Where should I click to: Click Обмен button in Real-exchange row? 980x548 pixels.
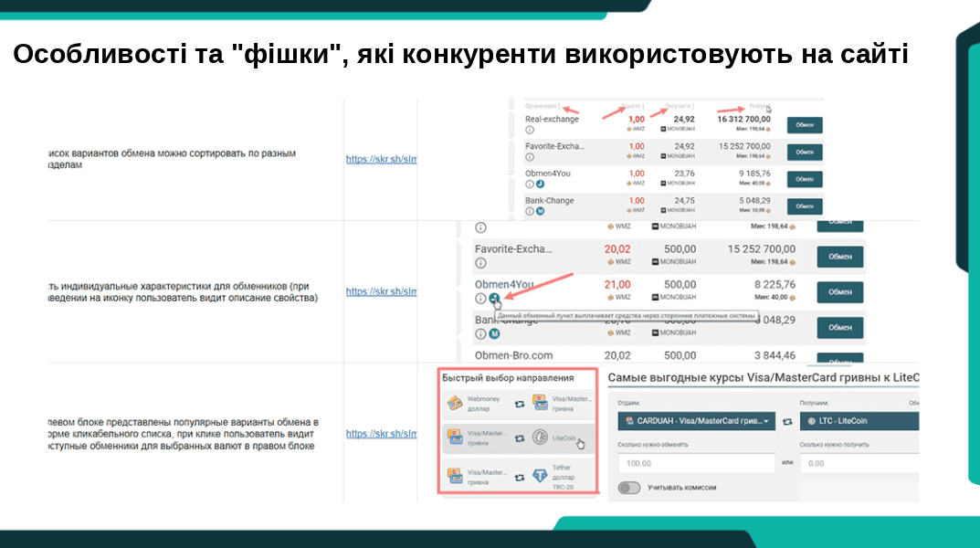pyautogui.click(x=805, y=125)
